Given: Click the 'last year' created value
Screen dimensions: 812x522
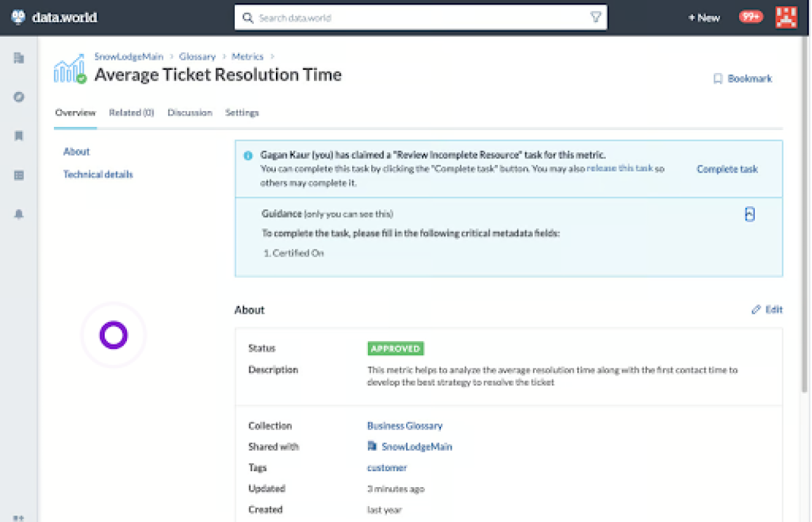Looking at the screenshot, I should [384, 510].
